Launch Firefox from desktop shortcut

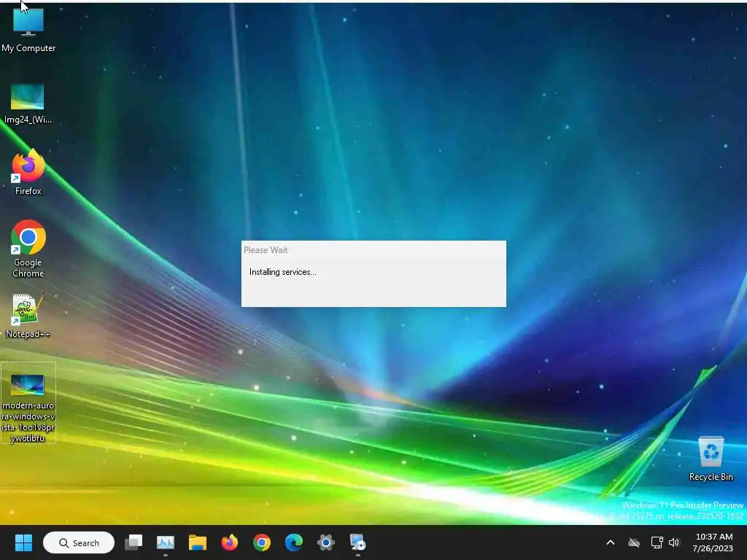pyautogui.click(x=28, y=171)
